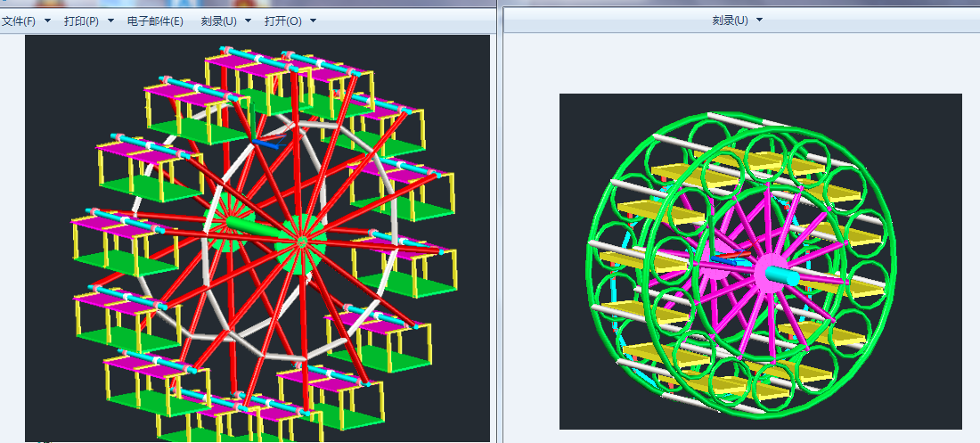Screen dimensions: 980x443
Task: Click the green cylindrical wheel image
Action: click(761, 261)
